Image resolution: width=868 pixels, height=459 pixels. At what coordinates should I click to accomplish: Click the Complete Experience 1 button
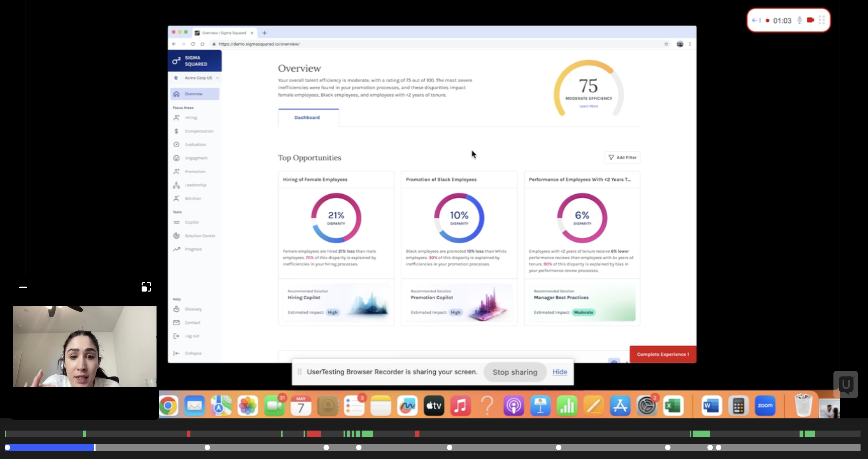pos(663,354)
